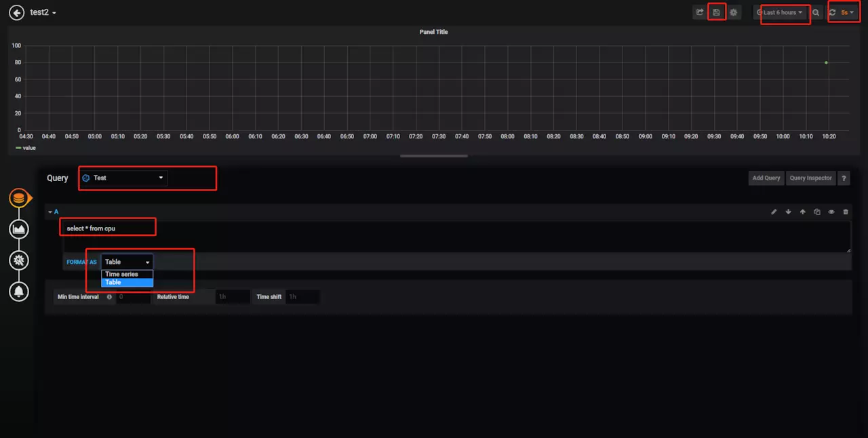This screenshot has height=438, width=868.
Task: Click the green data point in graph
Action: click(x=826, y=62)
